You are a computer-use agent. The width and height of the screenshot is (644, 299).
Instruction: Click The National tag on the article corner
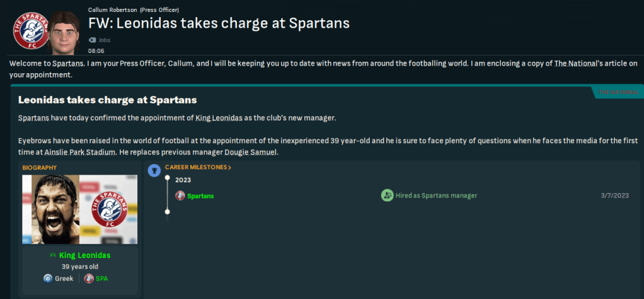[x=616, y=93]
